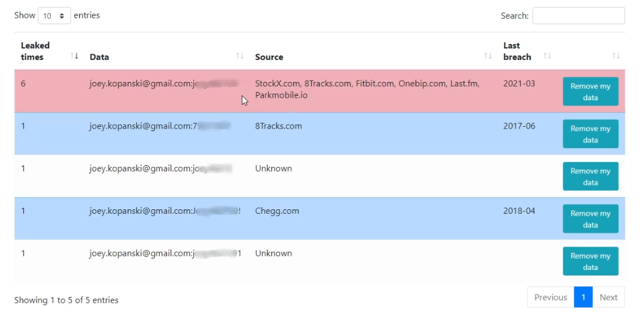Sort by the Source column arrows
The height and width of the screenshot is (314, 644).
[488, 55]
